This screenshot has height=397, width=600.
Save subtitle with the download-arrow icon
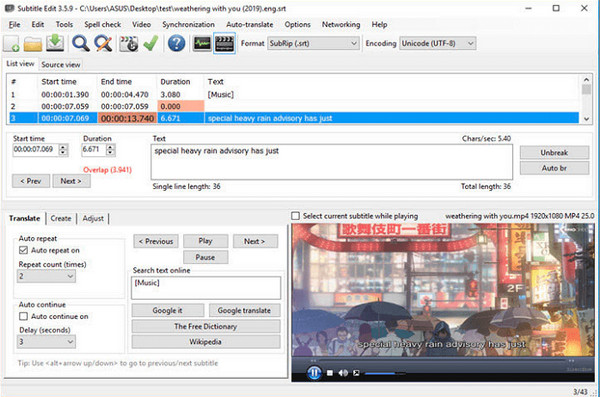coord(55,43)
